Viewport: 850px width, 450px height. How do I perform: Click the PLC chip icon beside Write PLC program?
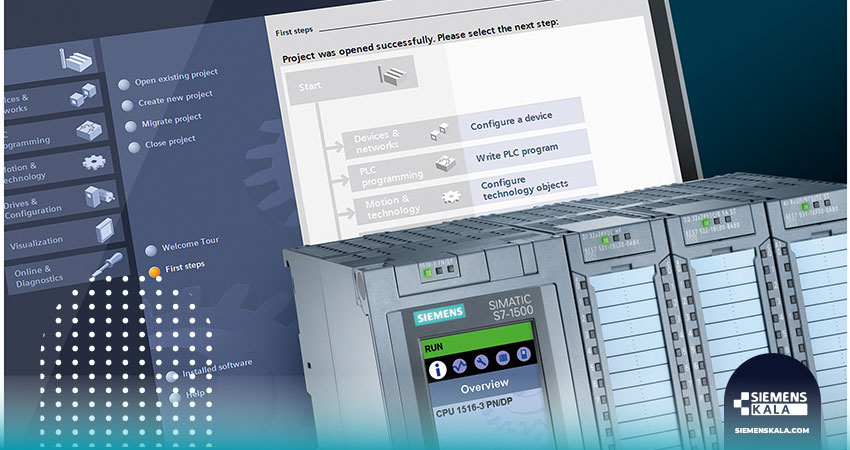[446, 163]
